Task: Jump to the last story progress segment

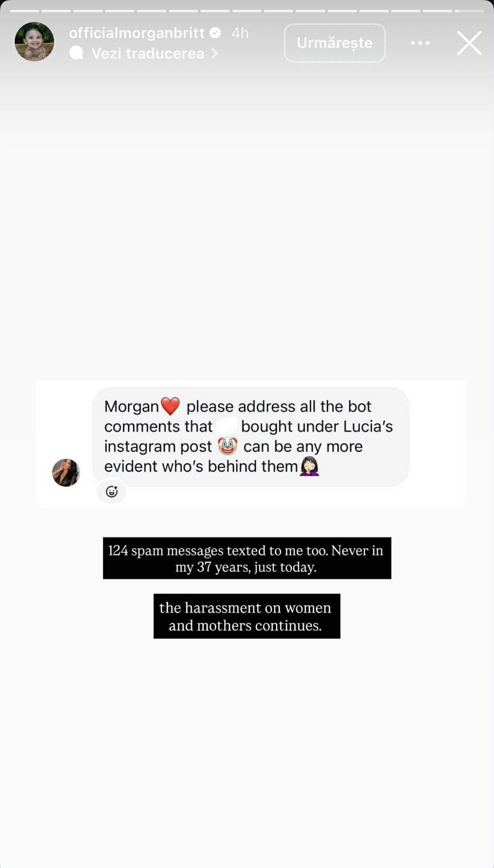Action: pyautogui.click(x=469, y=11)
